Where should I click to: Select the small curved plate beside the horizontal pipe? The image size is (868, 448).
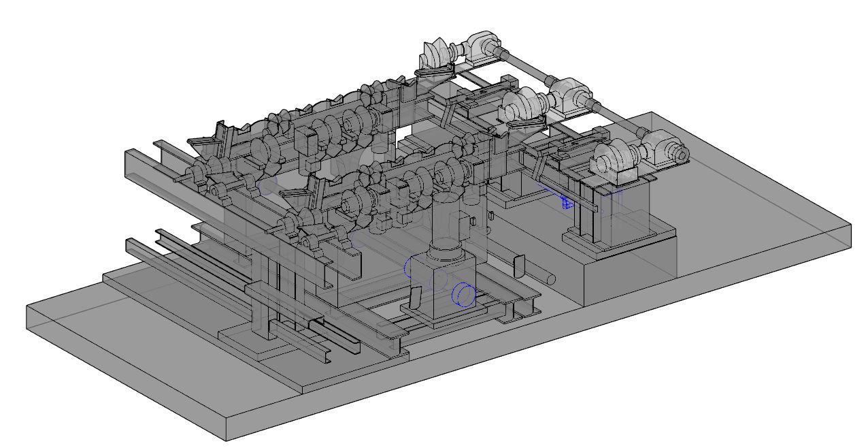pyautogui.click(x=518, y=266)
